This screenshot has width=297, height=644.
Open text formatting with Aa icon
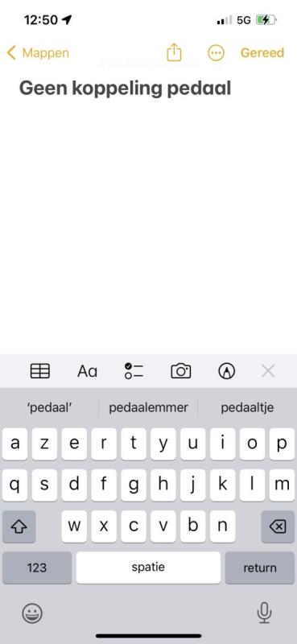pyautogui.click(x=87, y=371)
